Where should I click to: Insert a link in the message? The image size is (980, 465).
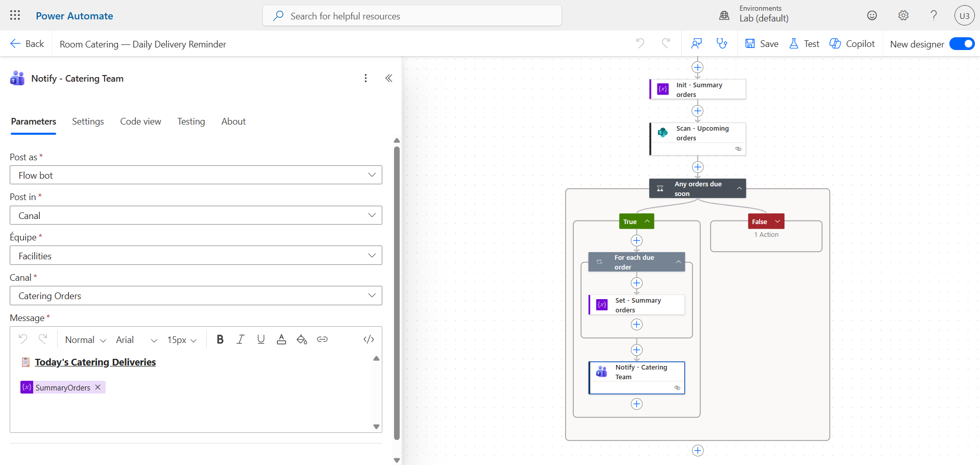point(322,339)
